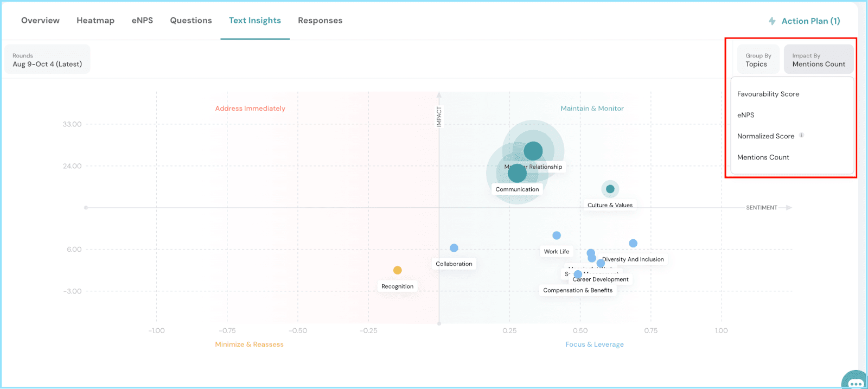
Task: Click the lightning bolt Action Plan icon
Action: [x=772, y=21]
